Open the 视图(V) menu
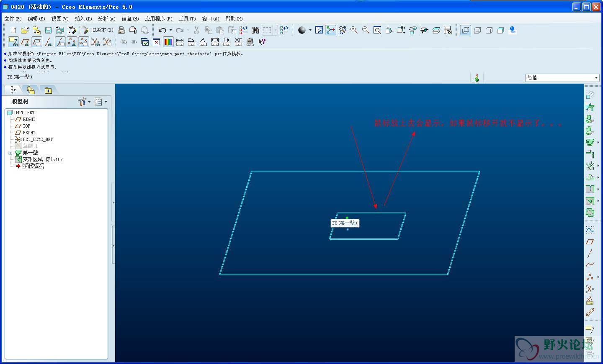 60,19
